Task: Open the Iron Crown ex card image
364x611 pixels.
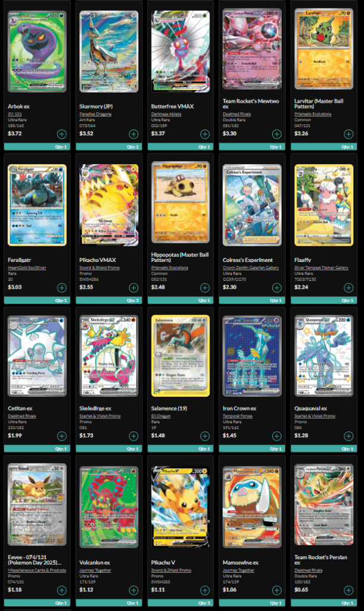Action: (x=252, y=356)
